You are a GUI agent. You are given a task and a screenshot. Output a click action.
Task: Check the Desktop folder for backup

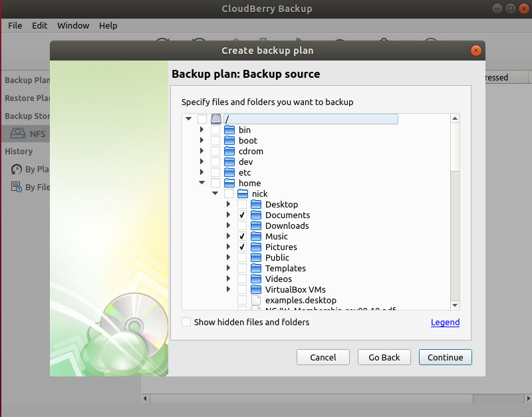(x=242, y=204)
